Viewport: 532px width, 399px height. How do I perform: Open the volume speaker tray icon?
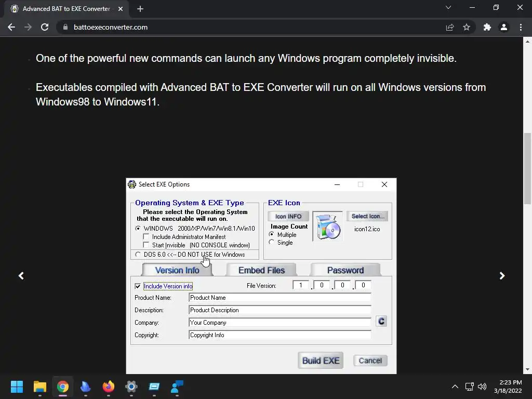coord(482,387)
